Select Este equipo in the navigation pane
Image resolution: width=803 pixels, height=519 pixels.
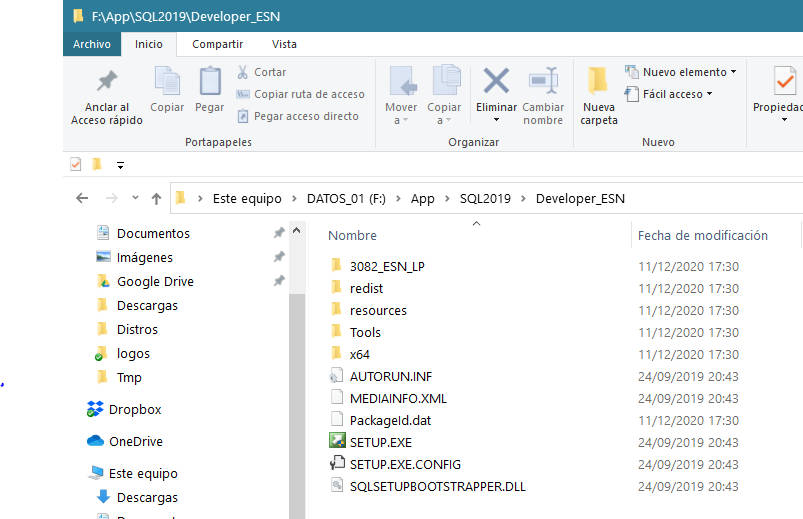(143, 474)
